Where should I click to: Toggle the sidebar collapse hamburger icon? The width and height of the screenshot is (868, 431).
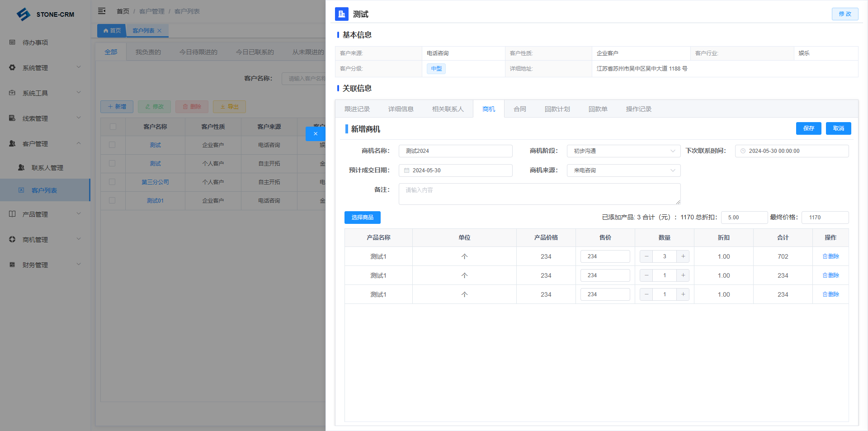tap(102, 11)
